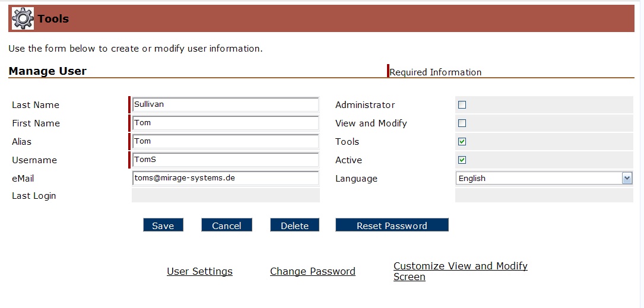644x308 pixels.
Task: Check the View and Modify checkbox
Action: [462, 123]
